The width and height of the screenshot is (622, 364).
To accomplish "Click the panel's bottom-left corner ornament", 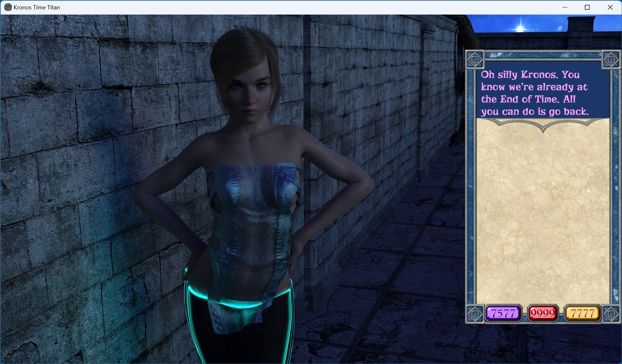I will (x=475, y=314).
